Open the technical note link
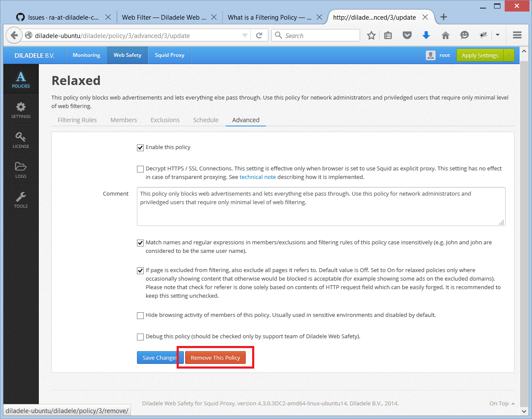 [x=258, y=177]
